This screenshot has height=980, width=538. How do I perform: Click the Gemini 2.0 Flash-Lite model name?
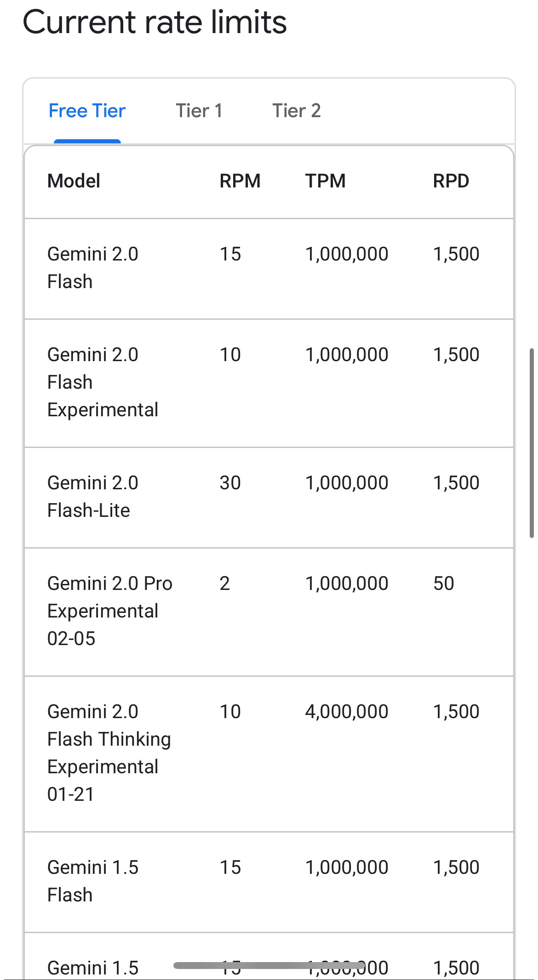pos(92,497)
